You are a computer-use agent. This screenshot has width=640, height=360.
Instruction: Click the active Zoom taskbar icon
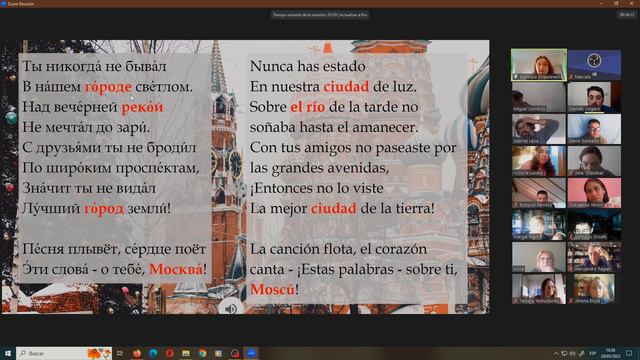pos(251,353)
